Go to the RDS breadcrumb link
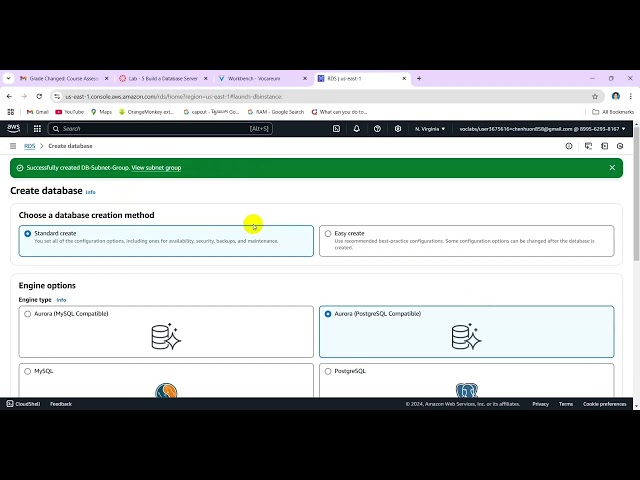This screenshot has width=640, height=480. click(29, 146)
